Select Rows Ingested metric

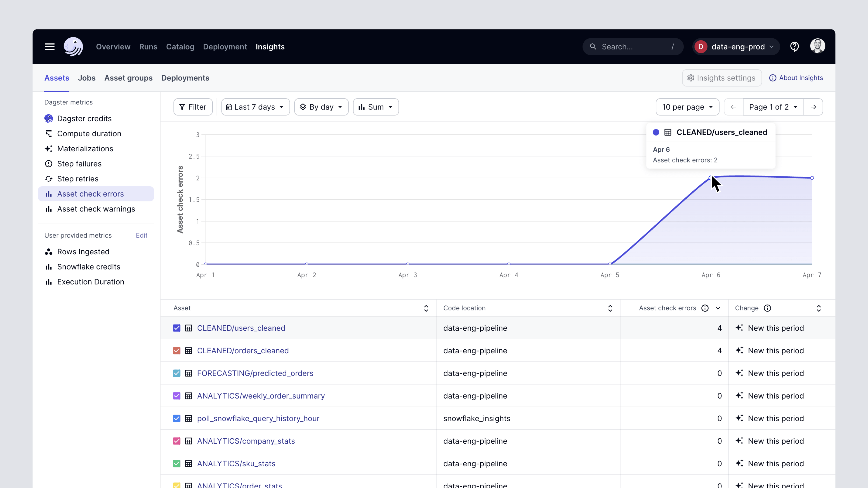[96, 252]
